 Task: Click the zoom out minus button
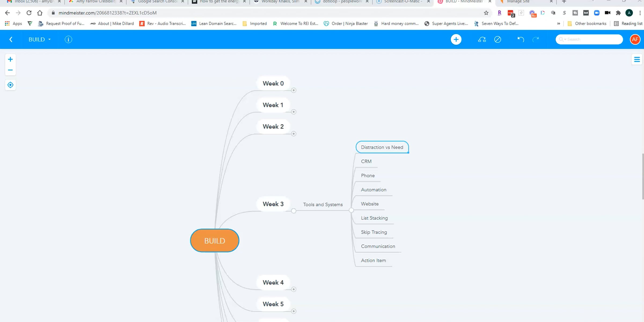coord(10,70)
